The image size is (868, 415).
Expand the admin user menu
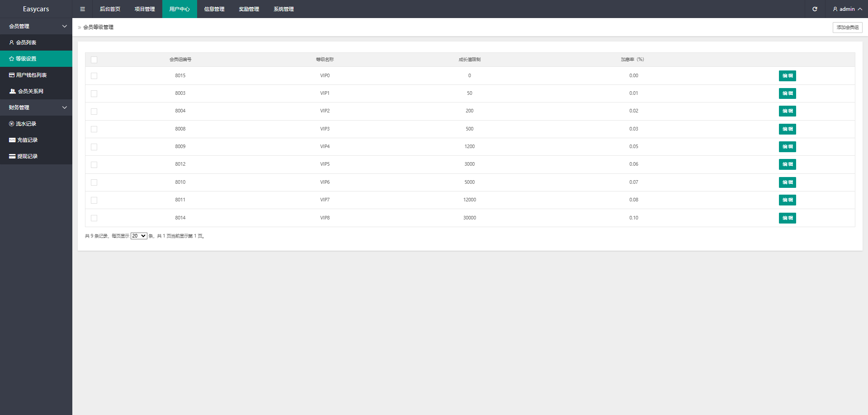847,9
